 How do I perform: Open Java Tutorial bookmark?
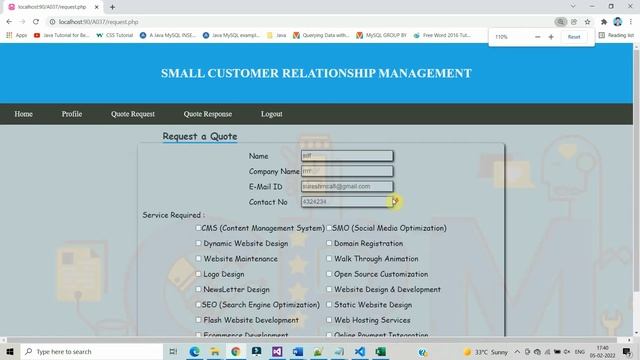point(62,36)
